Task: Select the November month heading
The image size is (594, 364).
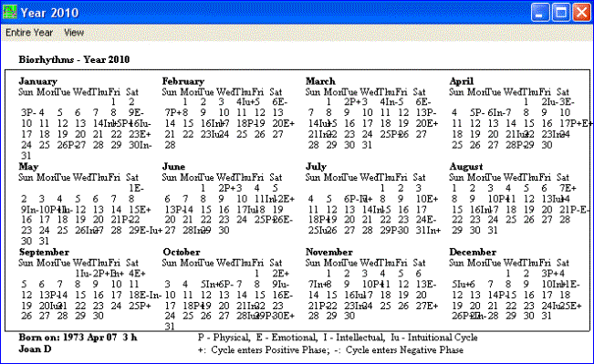Action: (x=328, y=253)
